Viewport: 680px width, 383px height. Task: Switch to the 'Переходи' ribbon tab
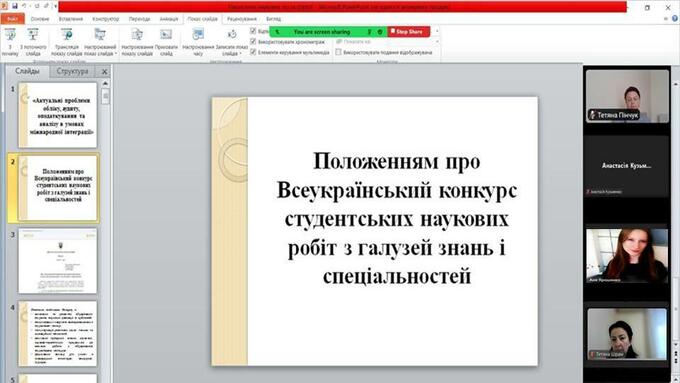(139, 19)
